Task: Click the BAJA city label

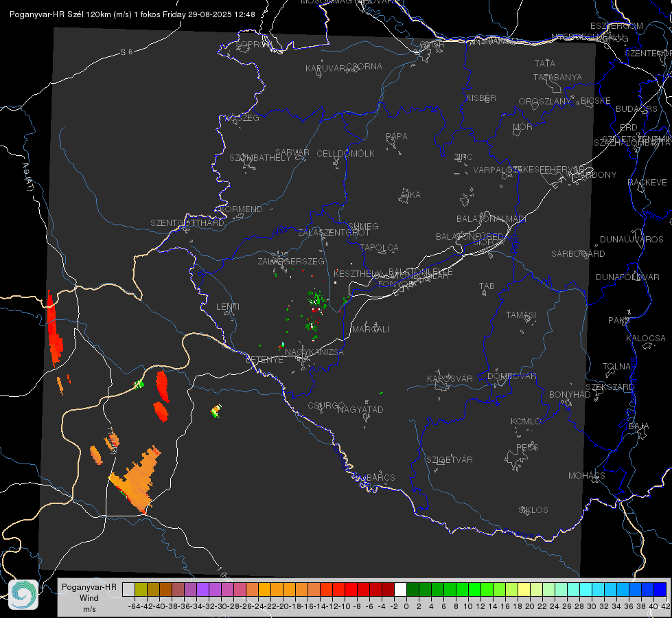Action: [639, 426]
